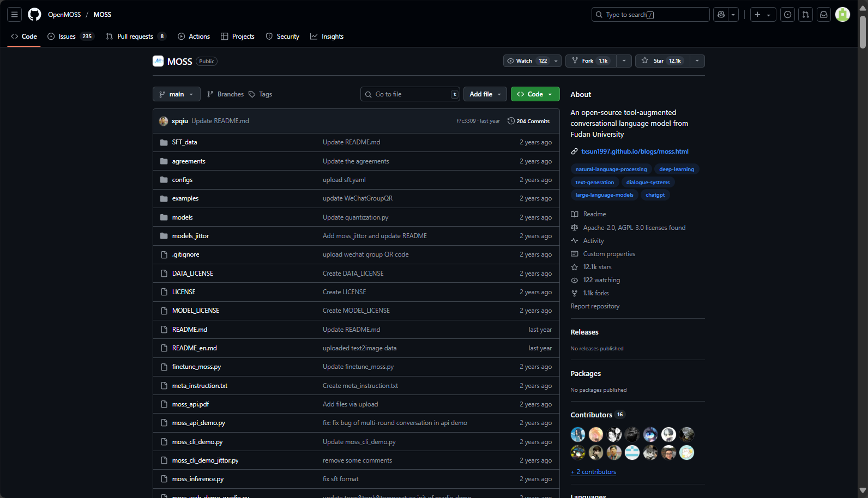Open the Insights tab
This screenshot has width=868, height=498.
pyautogui.click(x=327, y=37)
